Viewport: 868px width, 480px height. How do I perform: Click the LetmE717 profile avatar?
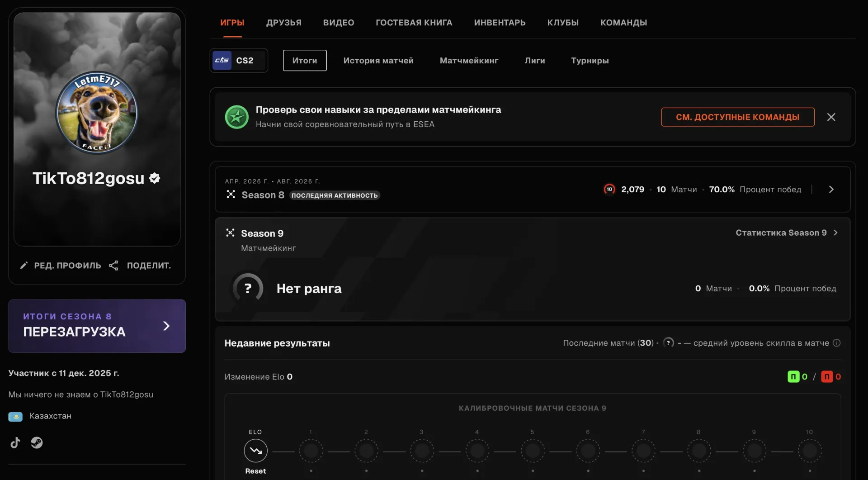(97, 113)
